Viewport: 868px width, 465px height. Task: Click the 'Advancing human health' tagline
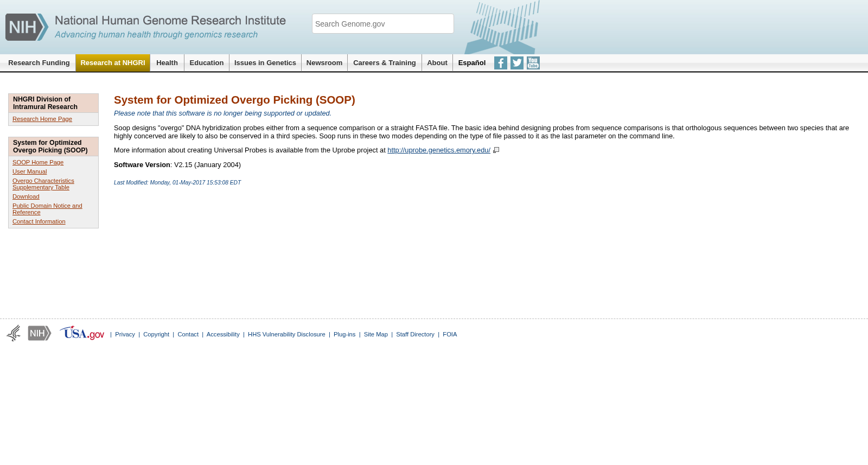click(156, 35)
